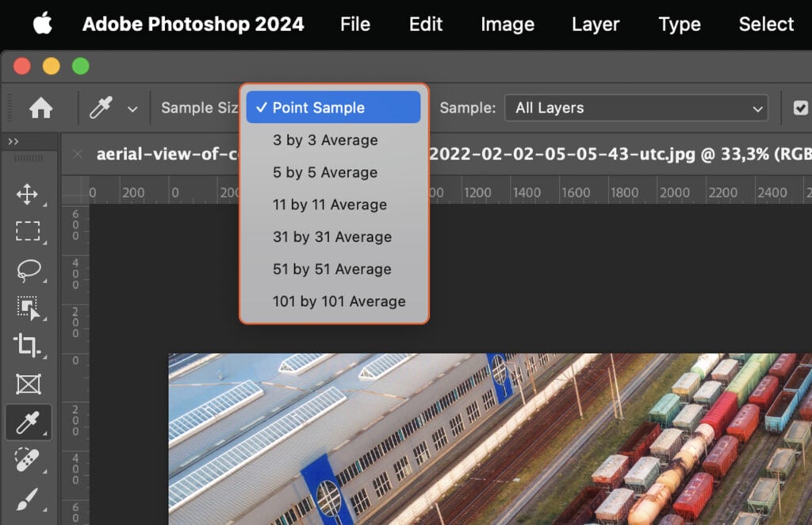The width and height of the screenshot is (812, 525).
Task: Open the Image menu
Action: coord(507,25)
